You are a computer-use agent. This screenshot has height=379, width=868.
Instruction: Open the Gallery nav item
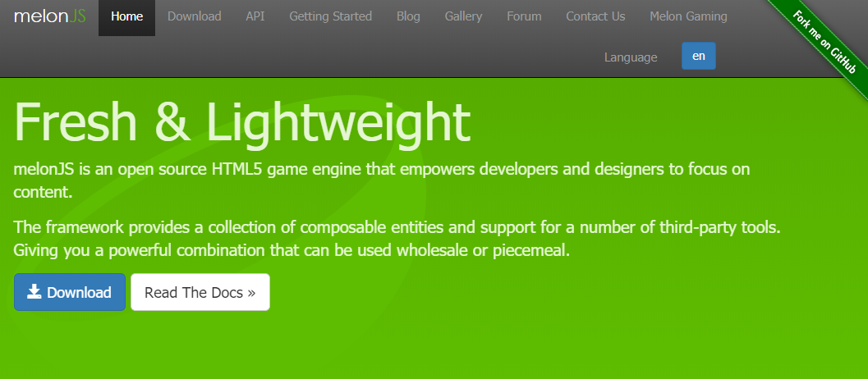pyautogui.click(x=463, y=16)
